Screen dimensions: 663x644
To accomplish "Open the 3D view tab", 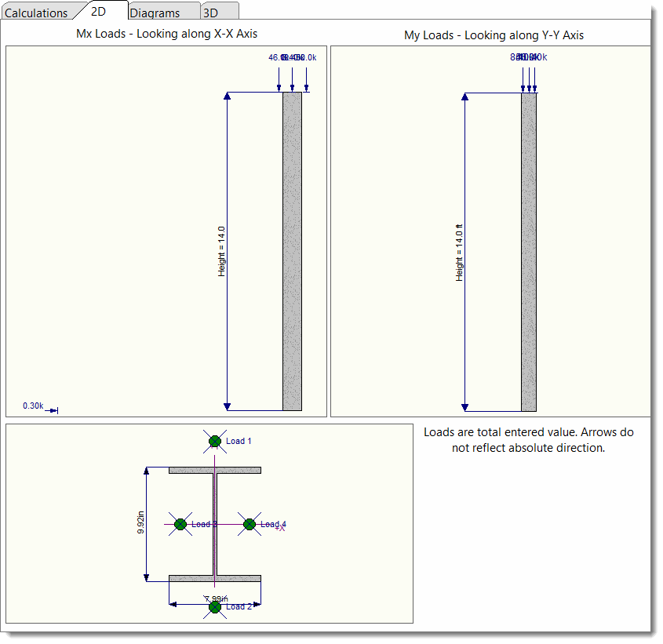I will coord(212,13).
